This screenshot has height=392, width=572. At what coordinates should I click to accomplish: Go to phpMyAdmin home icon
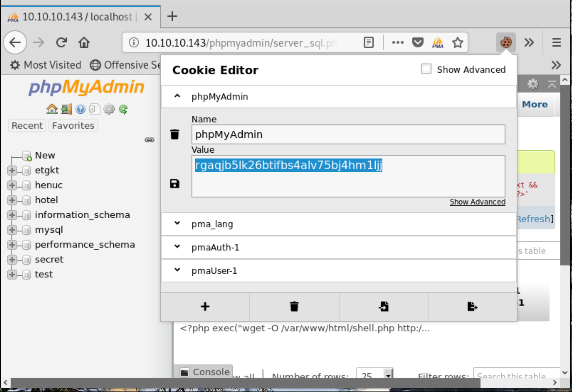[x=52, y=109]
